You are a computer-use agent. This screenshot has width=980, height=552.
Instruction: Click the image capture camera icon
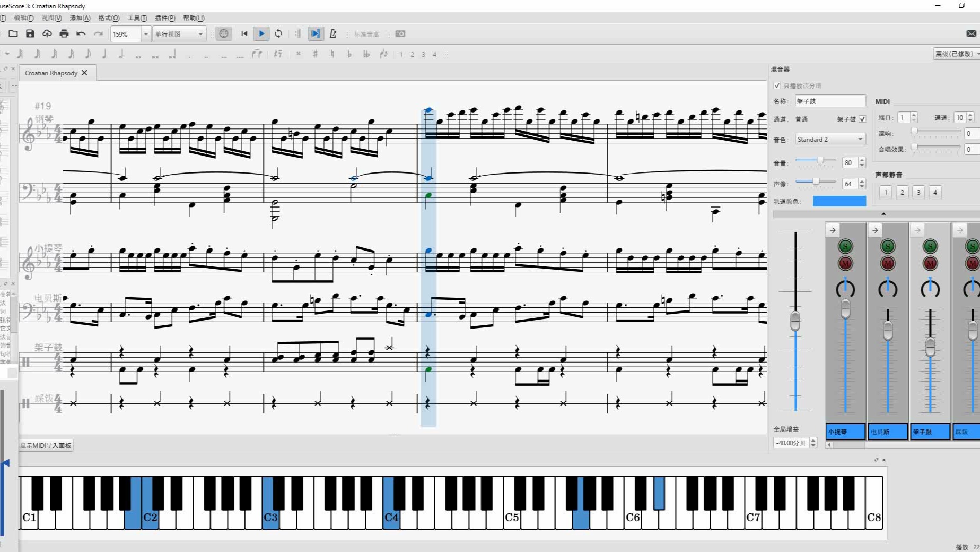pyautogui.click(x=400, y=33)
